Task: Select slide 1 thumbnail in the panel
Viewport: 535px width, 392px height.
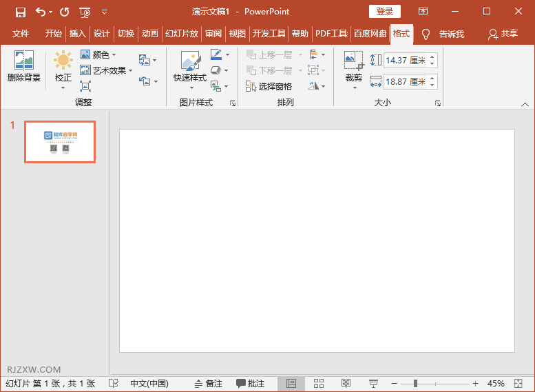Action: [x=60, y=142]
